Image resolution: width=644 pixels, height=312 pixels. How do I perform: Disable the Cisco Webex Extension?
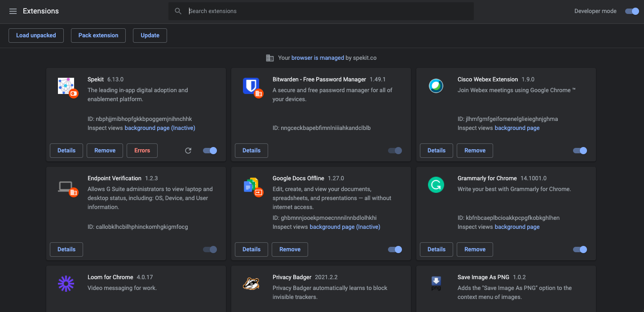[x=580, y=151]
